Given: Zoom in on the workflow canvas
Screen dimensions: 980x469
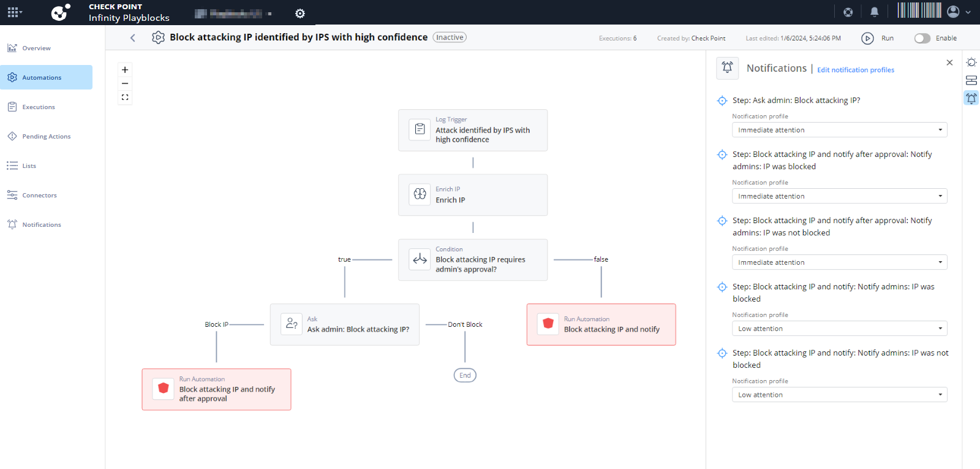Looking at the screenshot, I should click(x=125, y=70).
